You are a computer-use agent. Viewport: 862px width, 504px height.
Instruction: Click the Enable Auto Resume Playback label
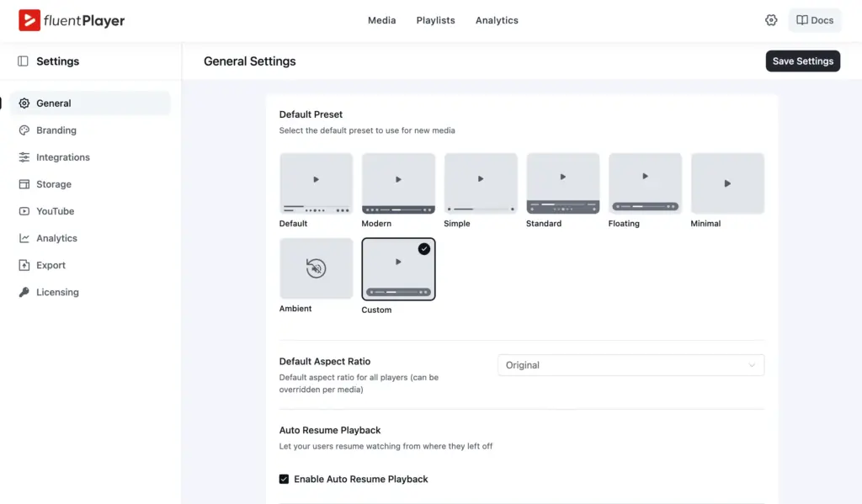coord(360,480)
